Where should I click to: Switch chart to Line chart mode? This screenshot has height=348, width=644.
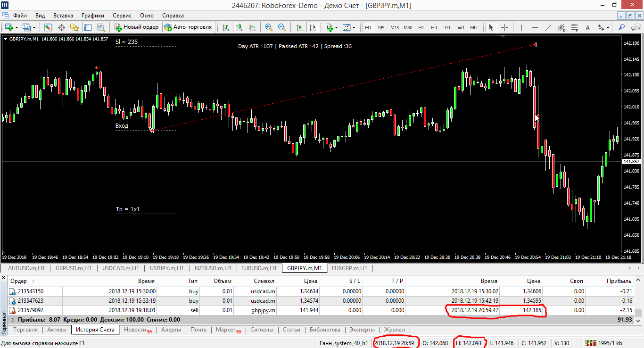click(252, 27)
